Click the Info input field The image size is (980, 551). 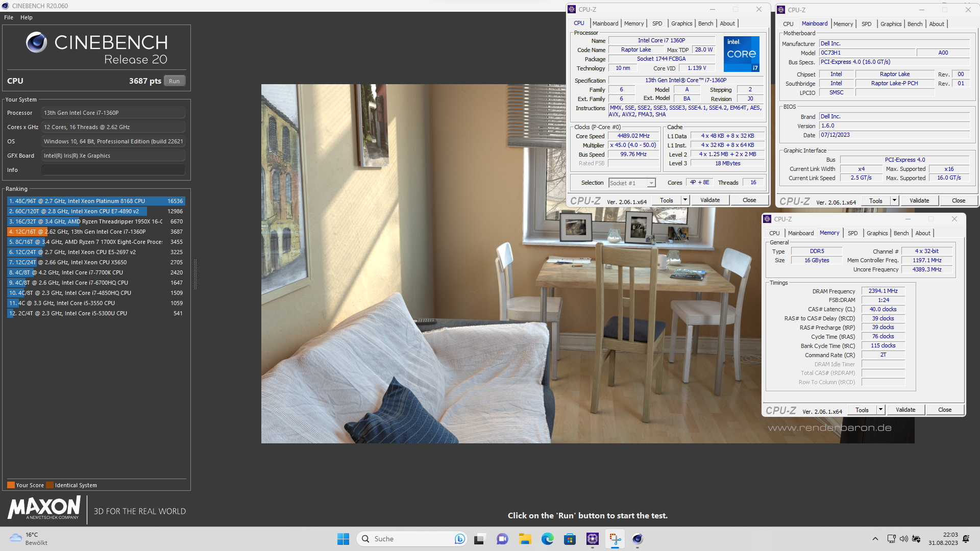click(113, 170)
